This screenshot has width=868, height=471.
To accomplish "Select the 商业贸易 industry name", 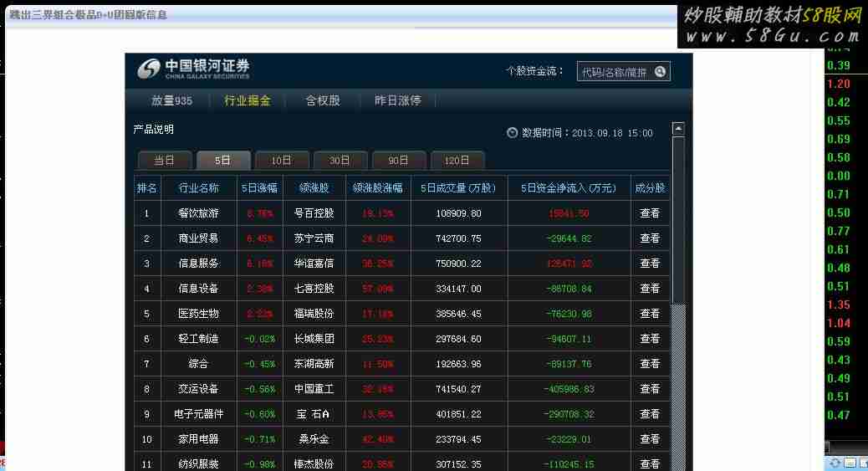I will [x=199, y=238].
